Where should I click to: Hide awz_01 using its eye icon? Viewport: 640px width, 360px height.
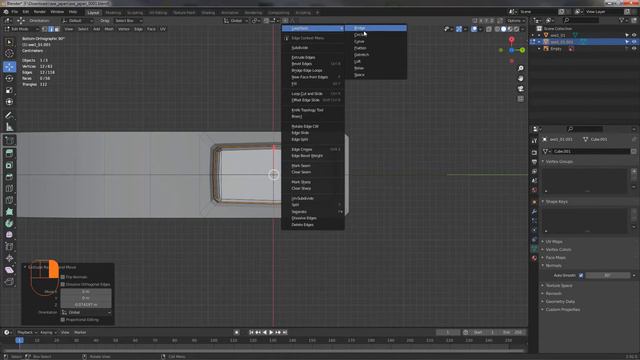[634, 35]
